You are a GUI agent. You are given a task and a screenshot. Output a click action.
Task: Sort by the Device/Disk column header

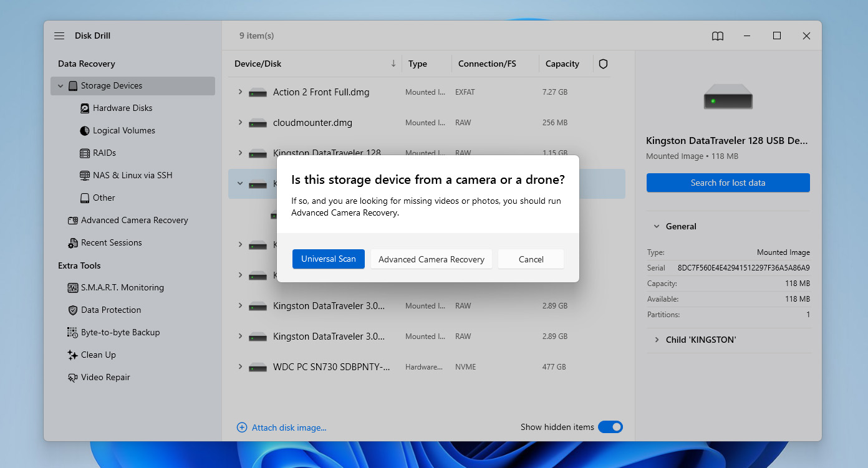pos(258,64)
